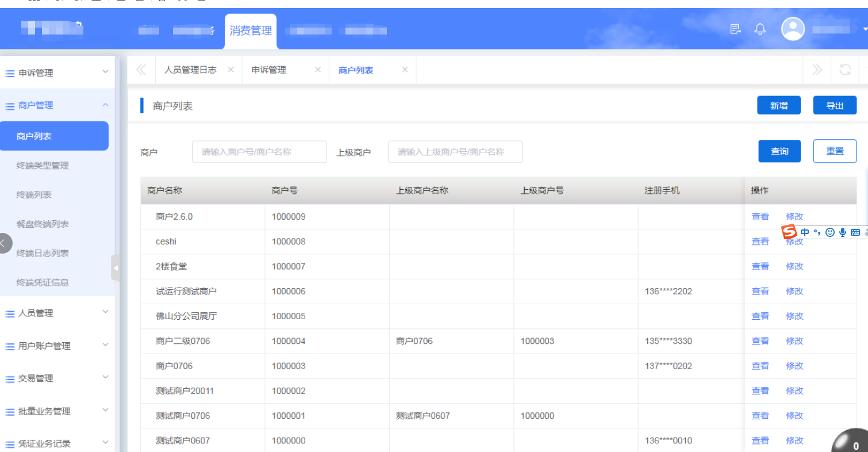Screen dimensions: 868x452
Task: Focus the 商户 search input field
Action: 259,152
